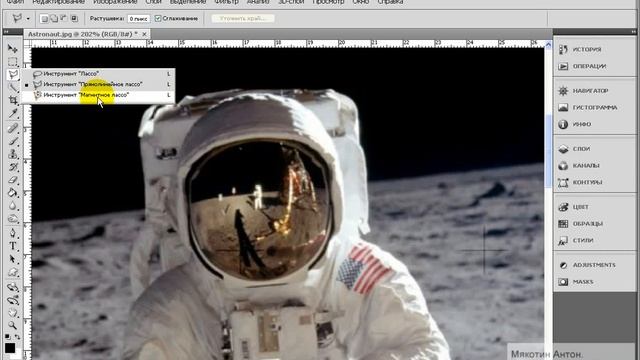This screenshot has width=640, height=360.
Task: Select the Brush tool
Action: click(x=13, y=142)
